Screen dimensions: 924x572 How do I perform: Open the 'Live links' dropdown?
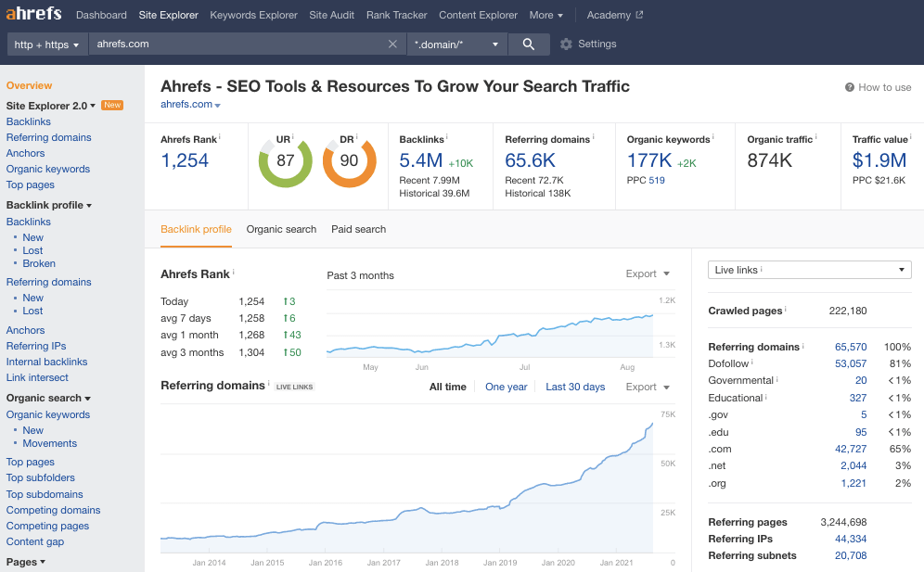coord(809,268)
